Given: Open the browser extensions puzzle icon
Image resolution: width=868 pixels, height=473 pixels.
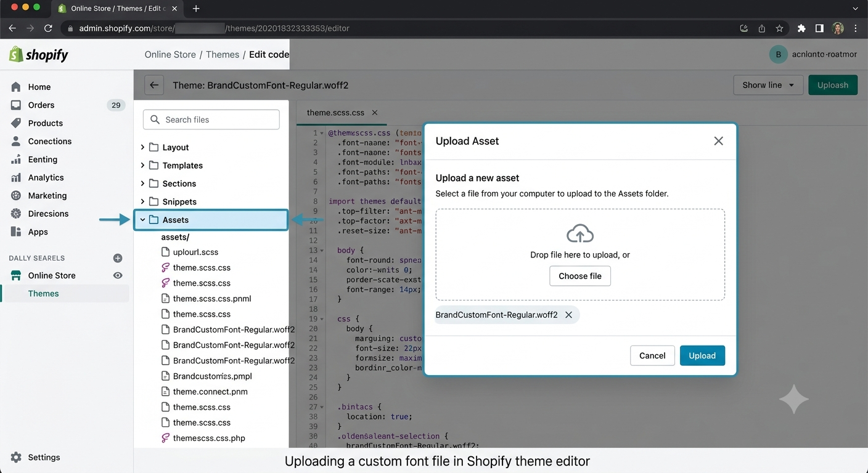Looking at the screenshot, I should pyautogui.click(x=801, y=28).
